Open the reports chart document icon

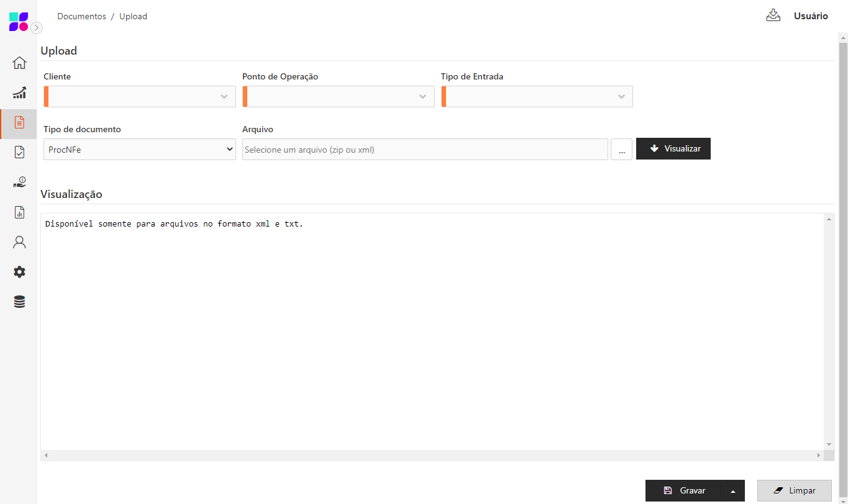pyautogui.click(x=19, y=212)
